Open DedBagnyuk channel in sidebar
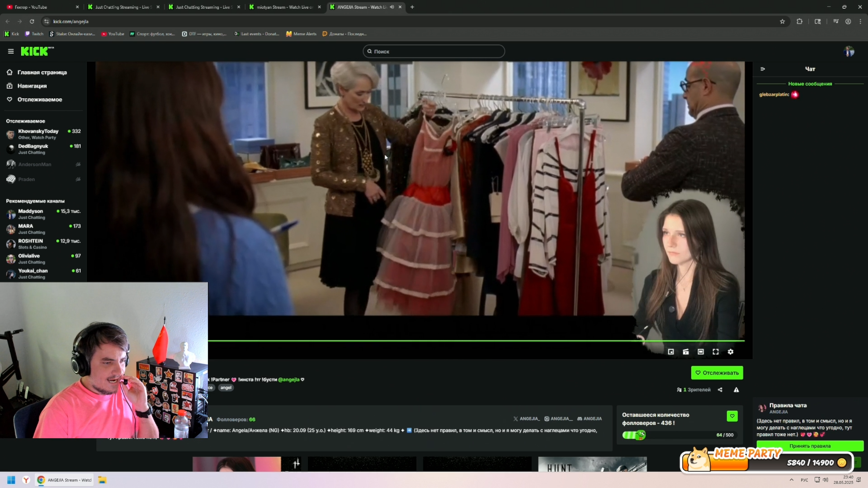This screenshot has height=488, width=868. [43, 149]
